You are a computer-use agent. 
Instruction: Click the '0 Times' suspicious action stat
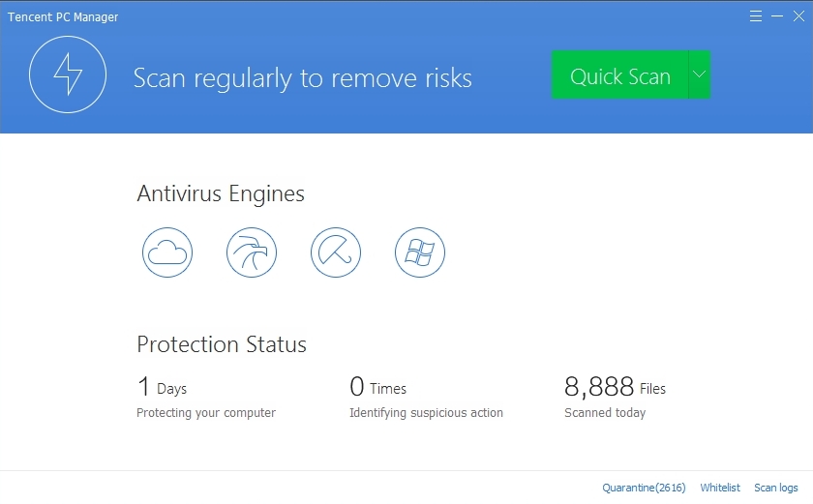tap(378, 387)
